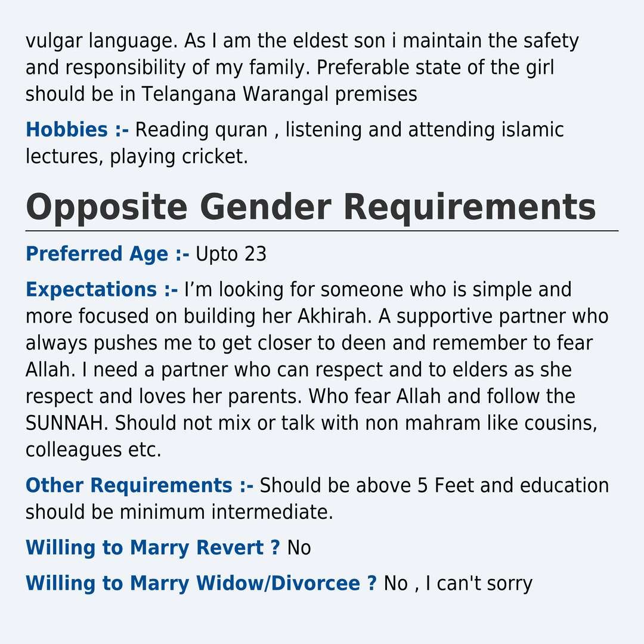Select the "No , I can't sorry" answer
Screen dimensions: 644x644
coord(458,583)
